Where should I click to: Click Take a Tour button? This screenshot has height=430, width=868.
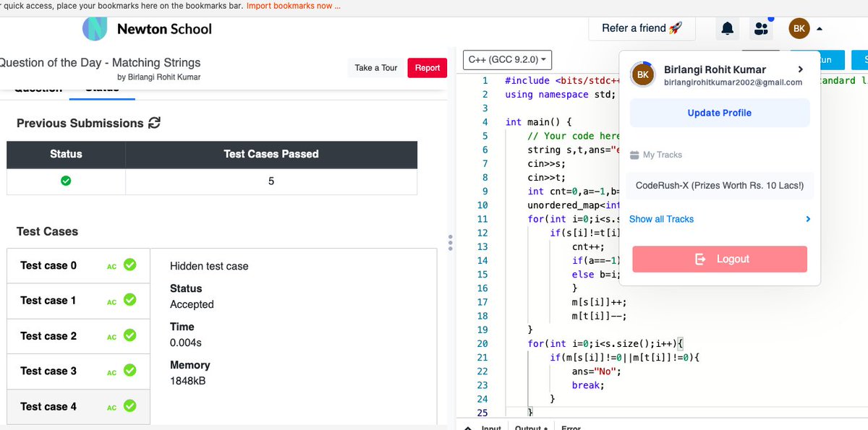click(x=376, y=68)
